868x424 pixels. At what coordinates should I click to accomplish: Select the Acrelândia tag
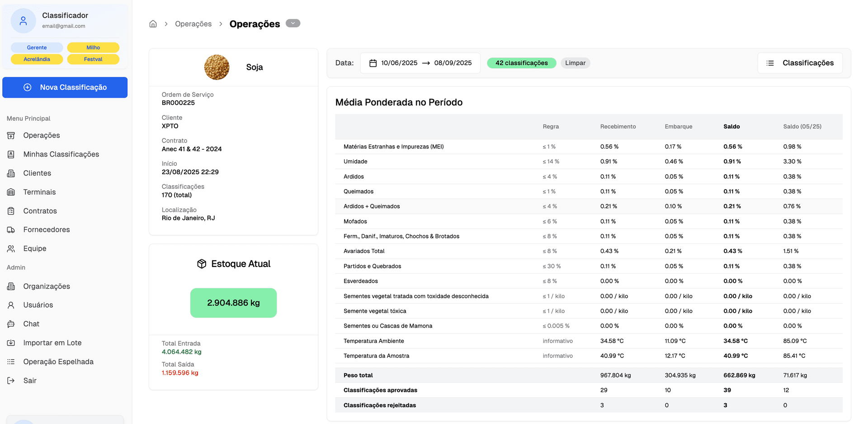(x=37, y=59)
